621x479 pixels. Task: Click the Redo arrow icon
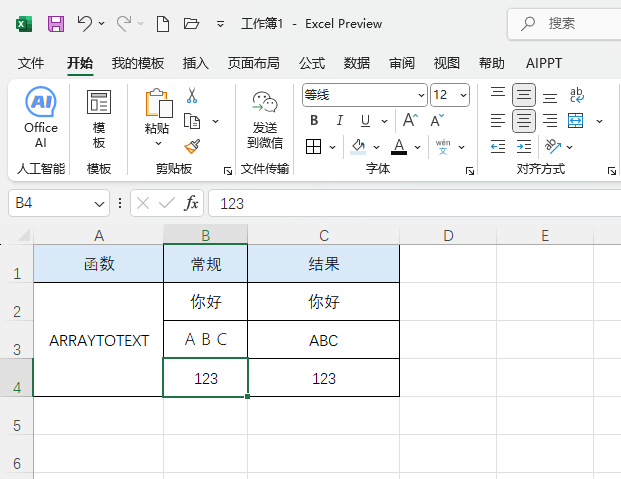point(124,23)
